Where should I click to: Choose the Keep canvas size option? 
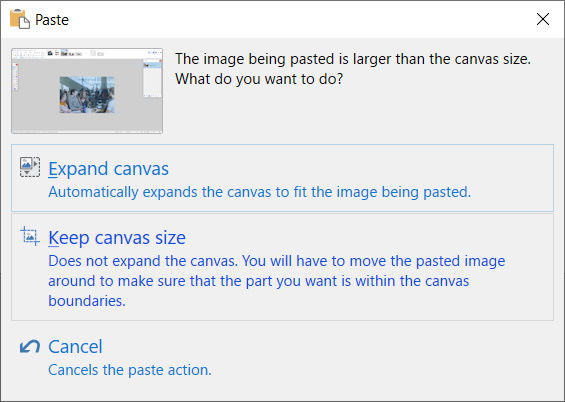click(x=282, y=267)
